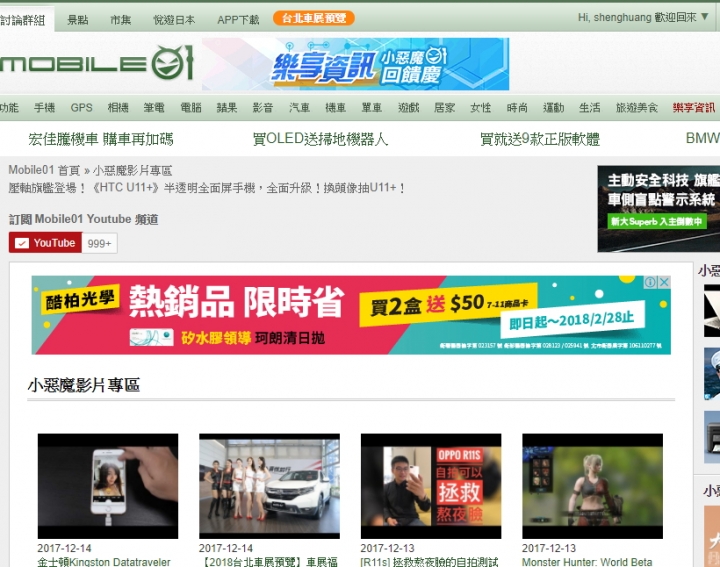Click the 酷柏光學 熱銷品 banner ad
This screenshot has width=720, height=567.
point(351,315)
